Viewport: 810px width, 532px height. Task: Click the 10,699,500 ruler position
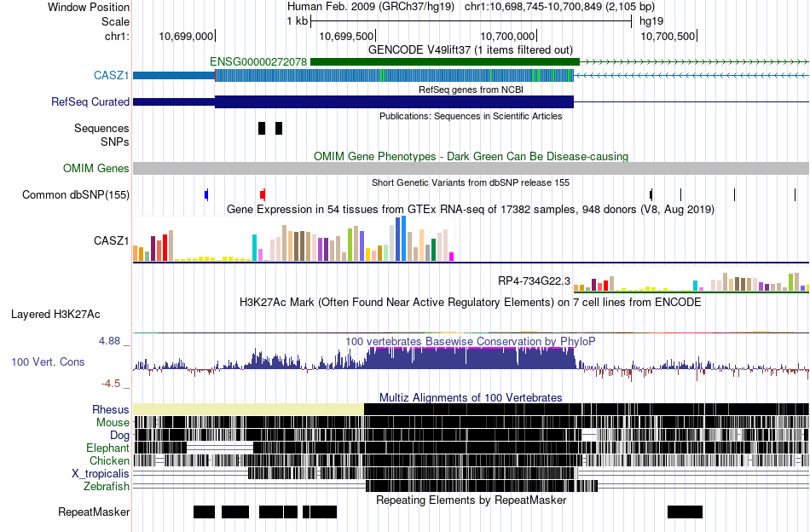coord(346,36)
